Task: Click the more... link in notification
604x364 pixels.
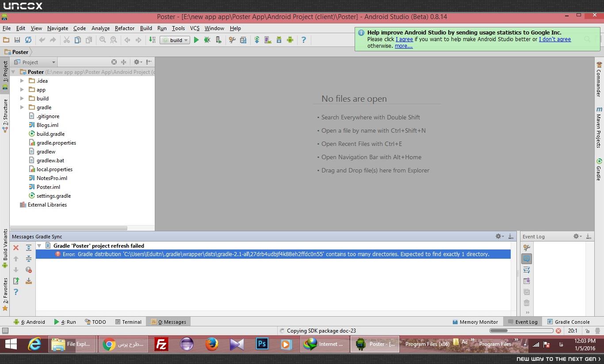Action: pyautogui.click(x=404, y=46)
